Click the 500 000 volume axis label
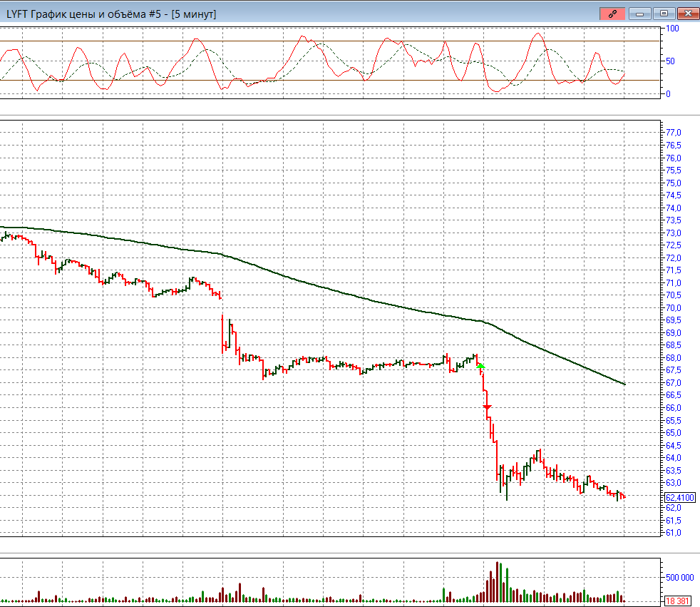 pyautogui.click(x=679, y=578)
